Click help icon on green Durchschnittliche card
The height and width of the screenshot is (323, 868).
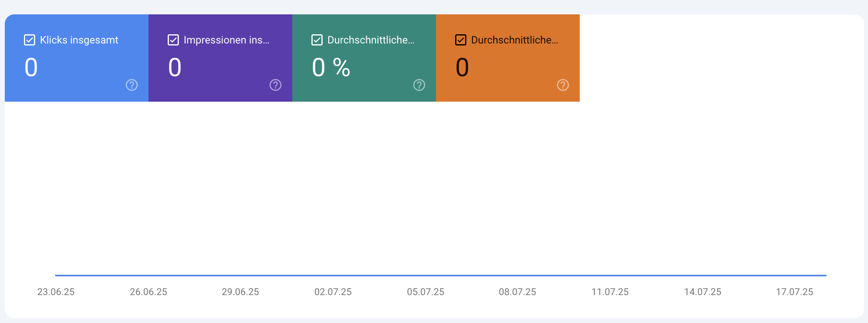coord(419,85)
